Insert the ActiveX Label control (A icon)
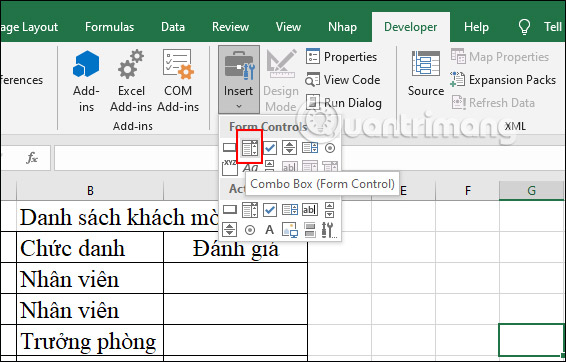The width and height of the screenshot is (566, 362). [x=270, y=230]
